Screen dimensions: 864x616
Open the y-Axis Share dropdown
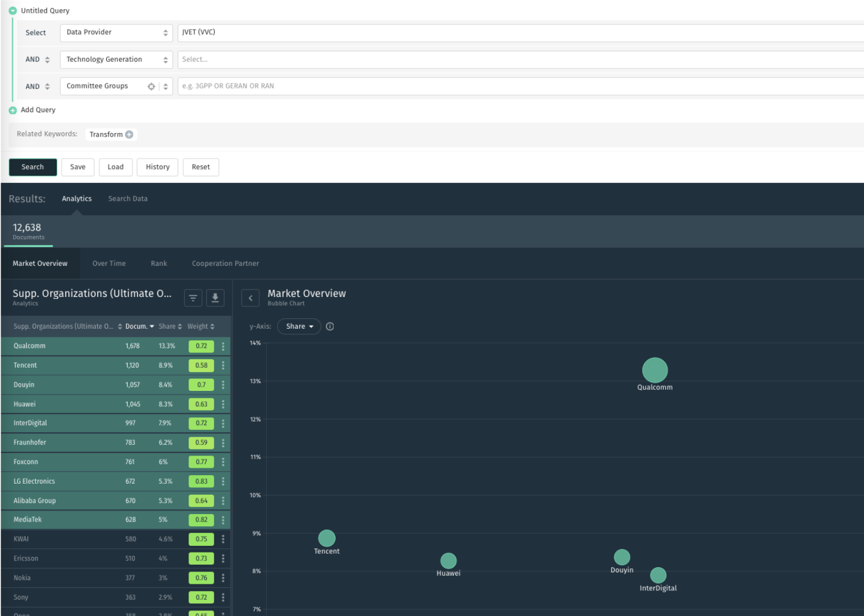coord(299,326)
